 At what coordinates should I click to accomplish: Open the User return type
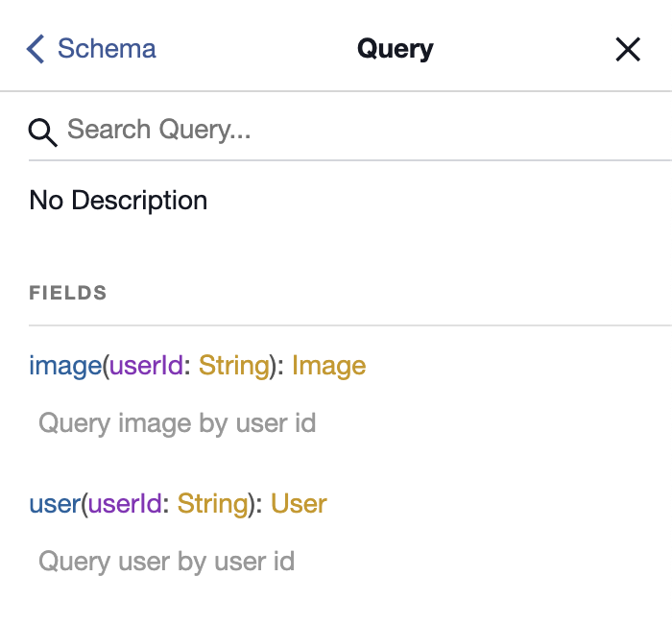tap(299, 504)
